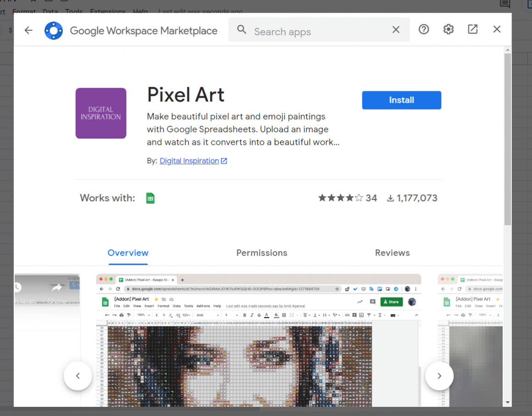The height and width of the screenshot is (416, 532).
Task: Click the external link icon beside Digital Inspiration
Action: (224, 161)
